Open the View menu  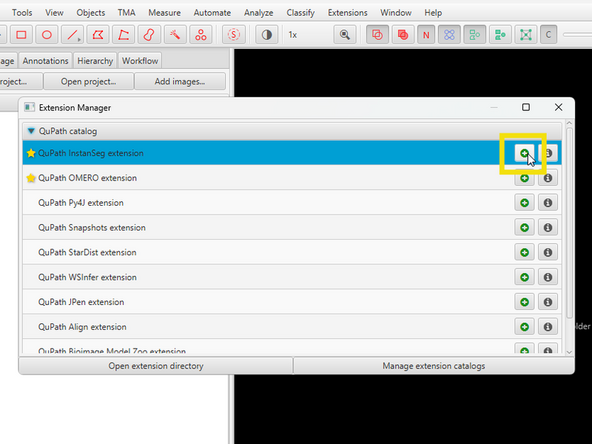pyautogui.click(x=54, y=13)
